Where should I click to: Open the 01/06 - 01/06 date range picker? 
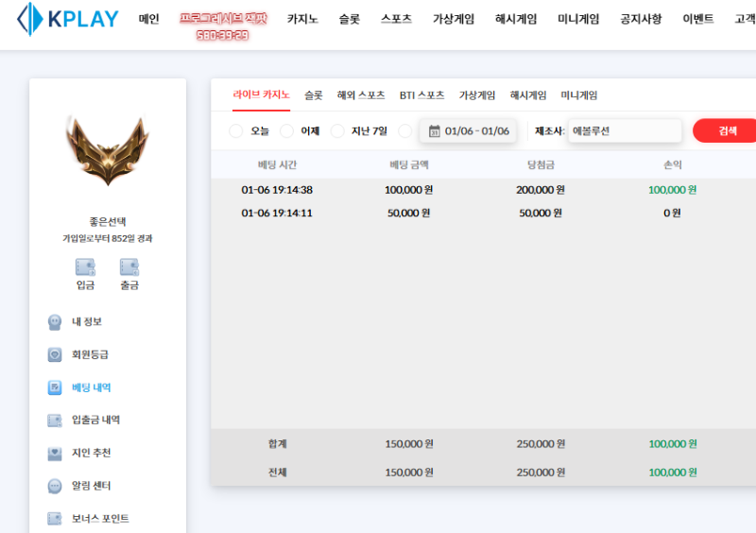point(469,131)
